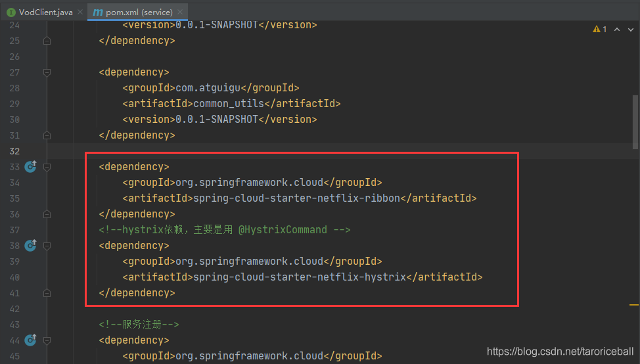Collapse the dependency block starting at line 27
Image resolution: width=640 pixels, height=364 pixels.
coord(47,73)
